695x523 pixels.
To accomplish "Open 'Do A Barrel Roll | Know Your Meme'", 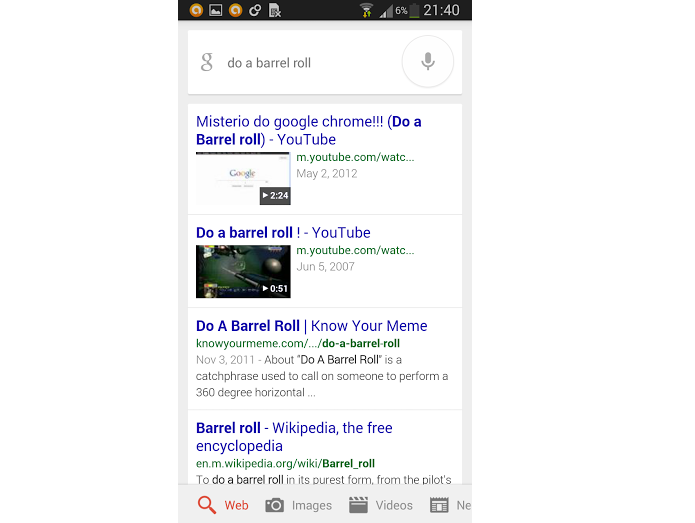I will coord(311,326).
